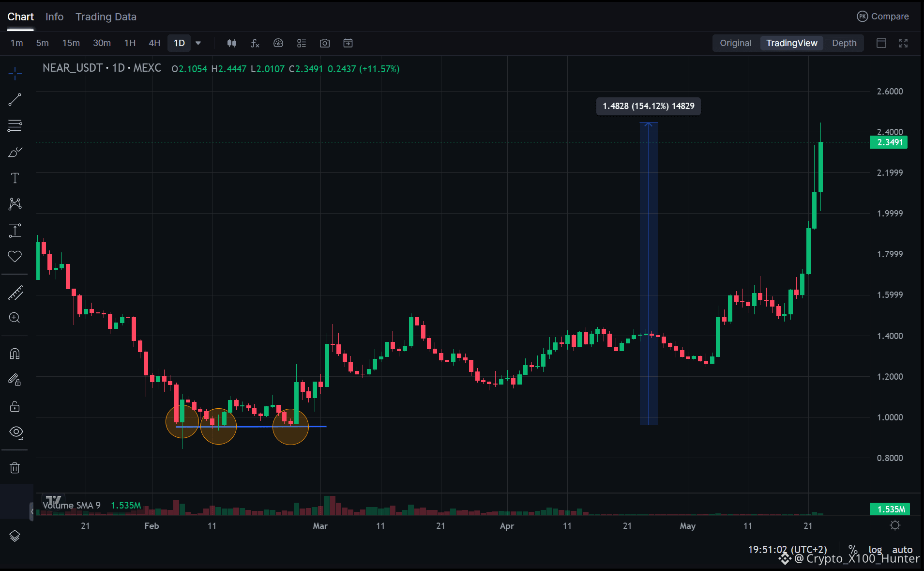Image resolution: width=924 pixels, height=571 pixels.
Task: Click the heart favorites icon
Action: [x=15, y=256]
